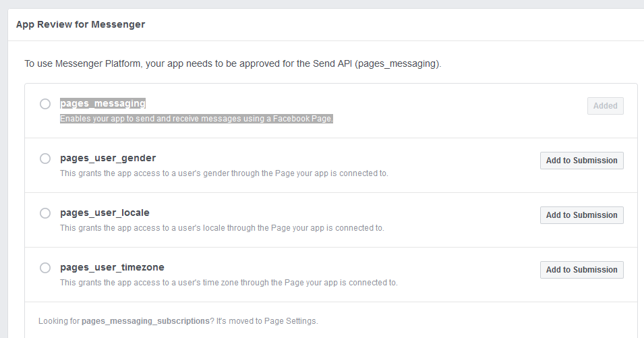Screen dimensions: 644x338
Task: Click the user's time zone access description text
Action: pos(229,283)
